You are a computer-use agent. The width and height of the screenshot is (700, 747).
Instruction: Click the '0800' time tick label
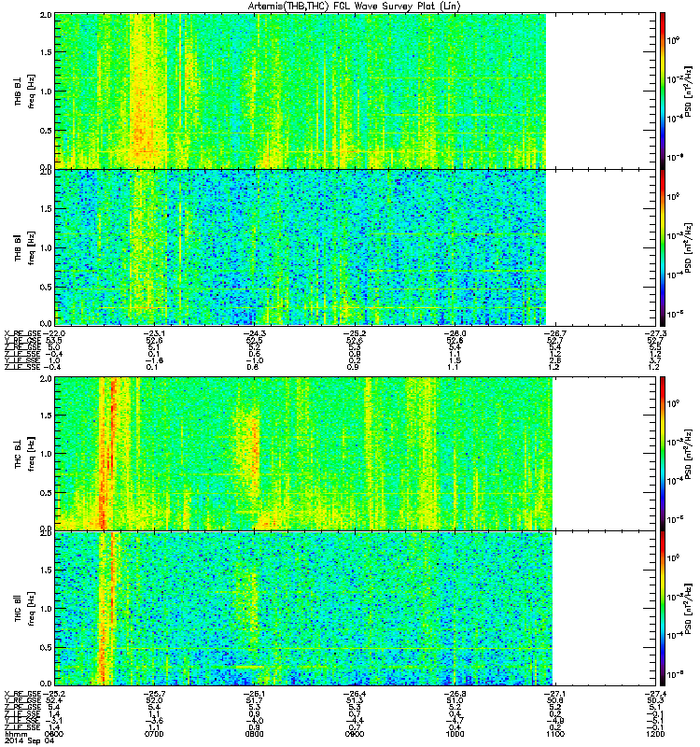(x=254, y=734)
